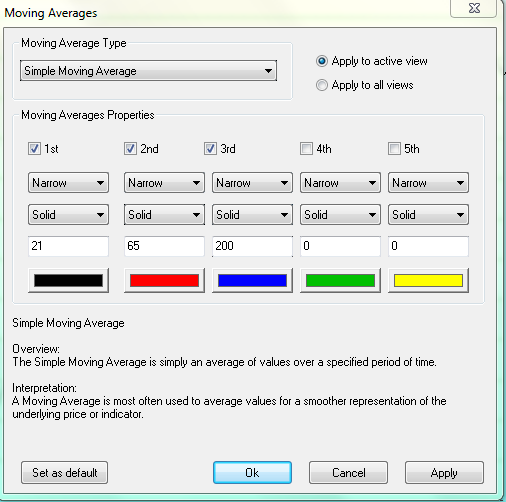
Task: Disable the 3rd moving average checkbox
Action: [210, 149]
